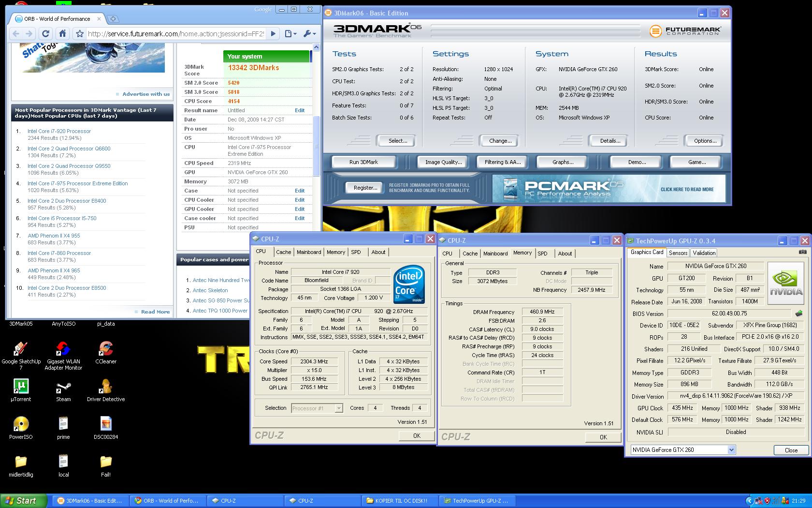Viewport: 812px width, 508px height.
Task: Close the ORB - World of Performance tab
Action: coord(99,19)
